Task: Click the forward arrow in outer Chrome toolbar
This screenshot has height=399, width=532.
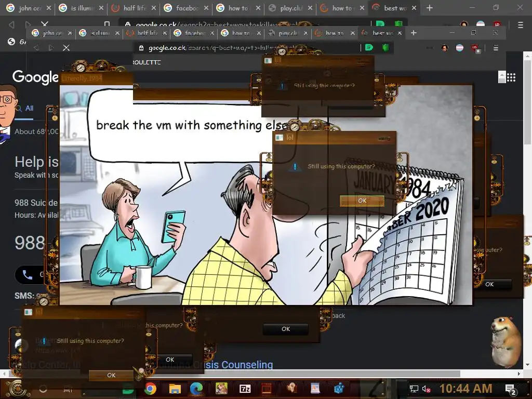Action: [x=28, y=24]
